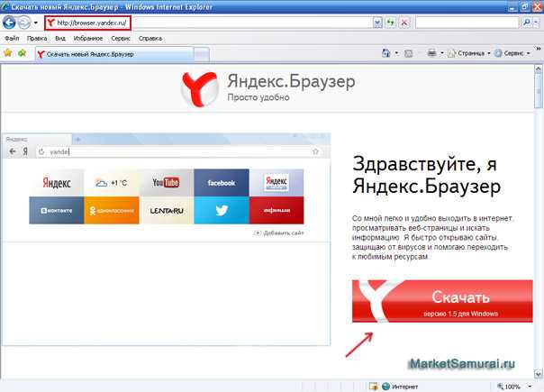Click the preview bookmark star icon
The height and width of the screenshot is (392, 544).
315,151
